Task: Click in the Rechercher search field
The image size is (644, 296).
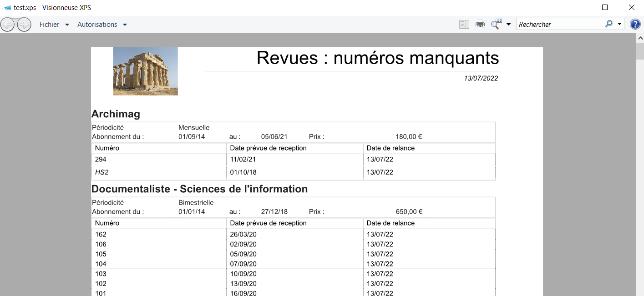Action: coord(560,25)
